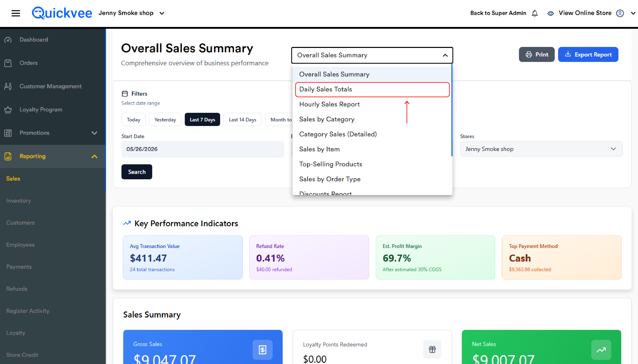Screen dimensions: 638x364
Task: Click the Est. Profit Margin 69.7% card
Action: [435, 257]
